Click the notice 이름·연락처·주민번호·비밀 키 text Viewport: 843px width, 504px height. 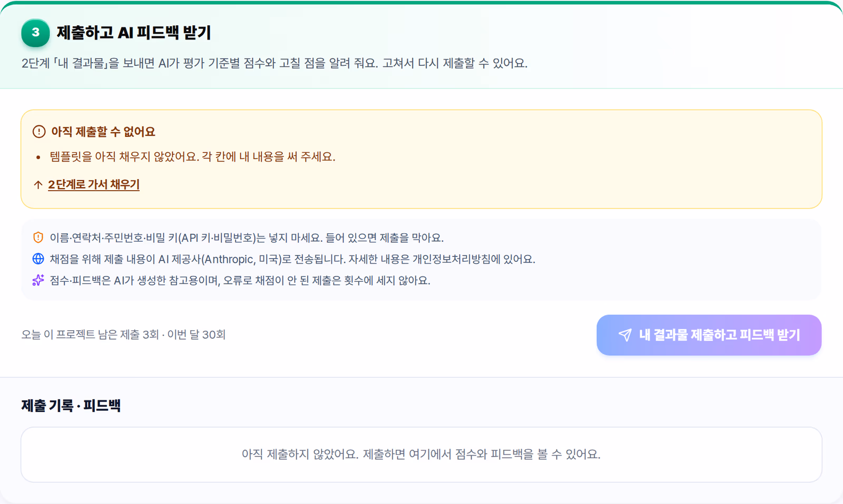[247, 238]
